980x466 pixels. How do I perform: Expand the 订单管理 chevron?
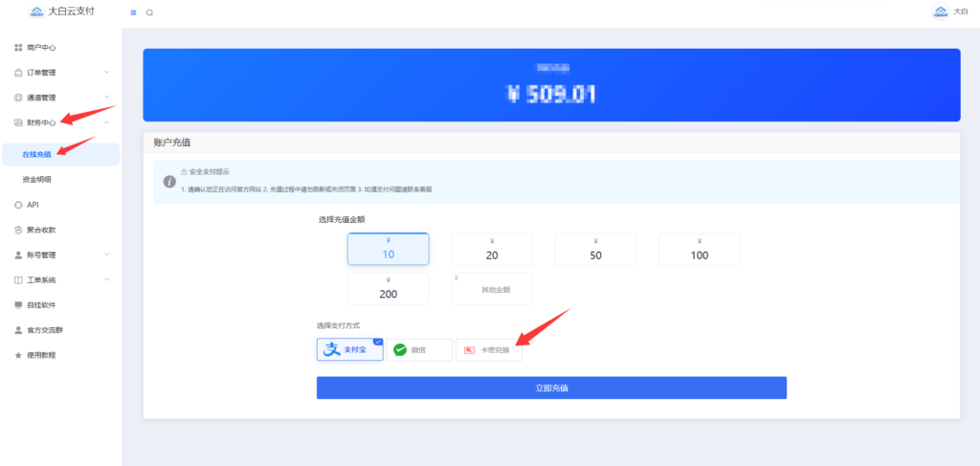[x=106, y=73]
